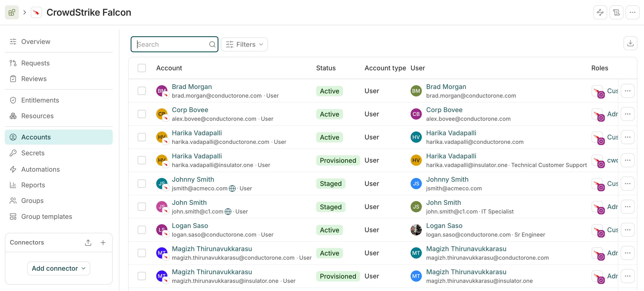Select Logan Saso row checkbox

[142, 230]
